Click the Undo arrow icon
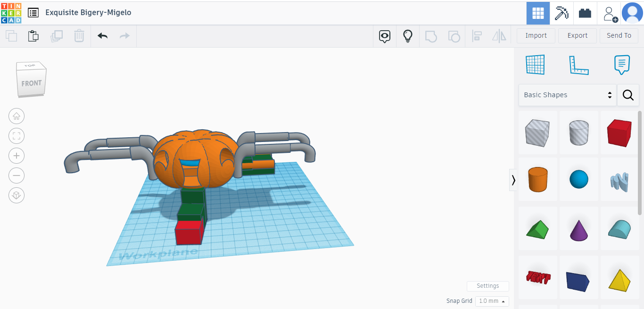The image size is (644, 309). (102, 36)
